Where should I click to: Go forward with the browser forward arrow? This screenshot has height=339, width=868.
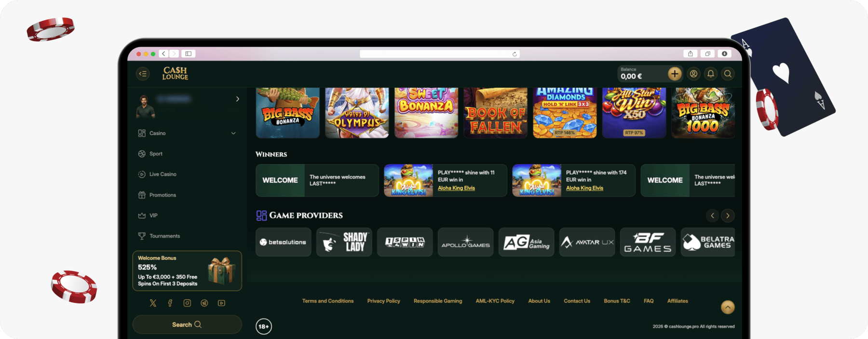pyautogui.click(x=174, y=54)
